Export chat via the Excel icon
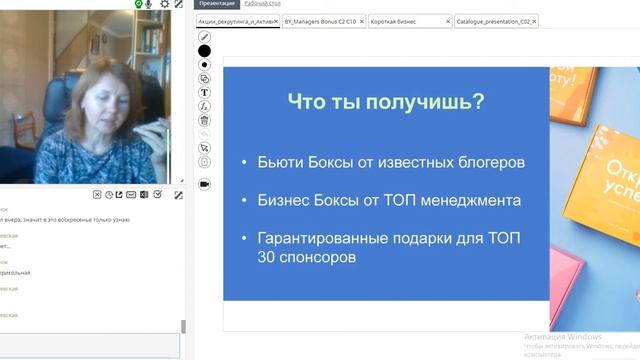 click(x=144, y=195)
